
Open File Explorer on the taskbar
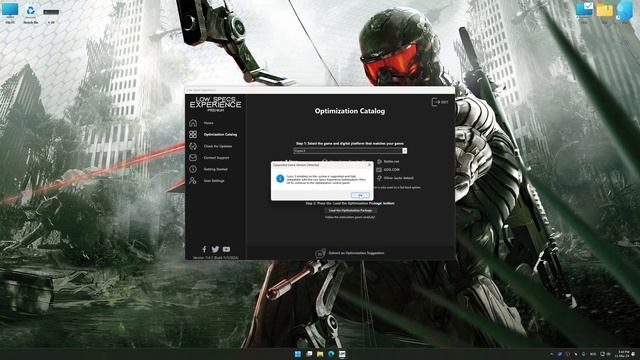(320, 354)
